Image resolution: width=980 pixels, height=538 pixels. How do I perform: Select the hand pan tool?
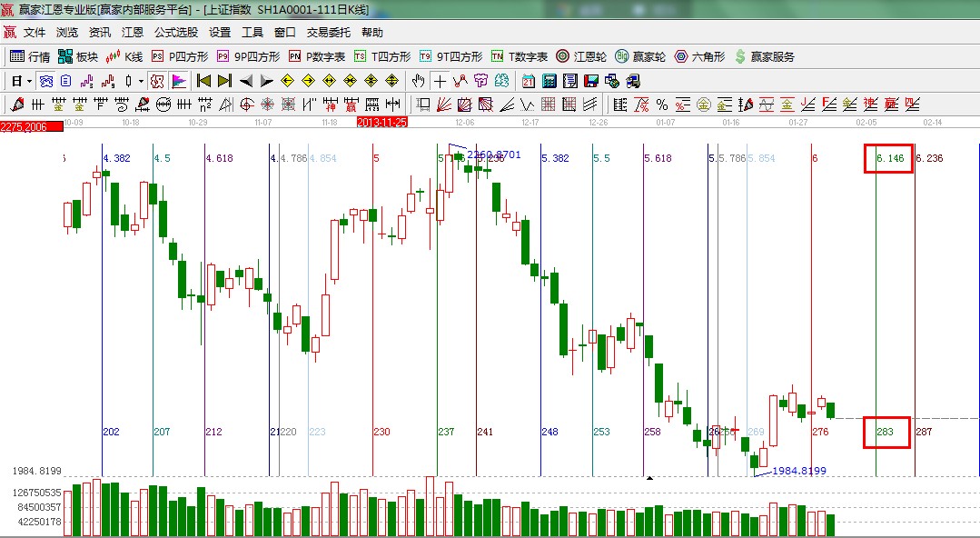tap(419, 81)
